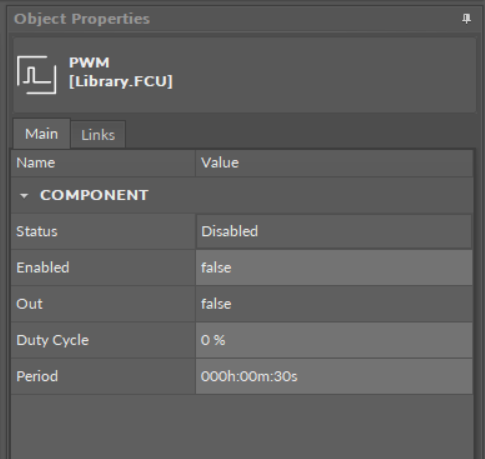The image size is (485, 459).
Task: Edit the Period 000h:00m:30s value
Action: 334,376
